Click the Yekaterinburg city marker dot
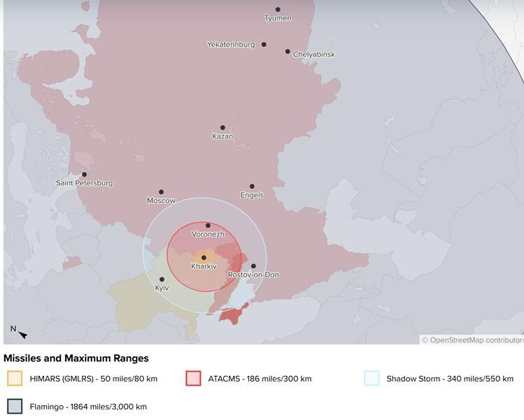 click(x=264, y=44)
